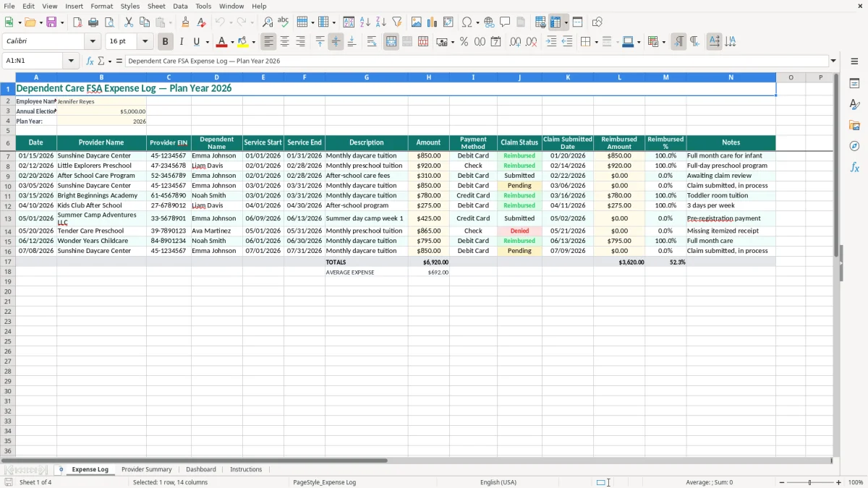Open the Format menu
The width and height of the screenshot is (868, 488).
[x=102, y=6]
